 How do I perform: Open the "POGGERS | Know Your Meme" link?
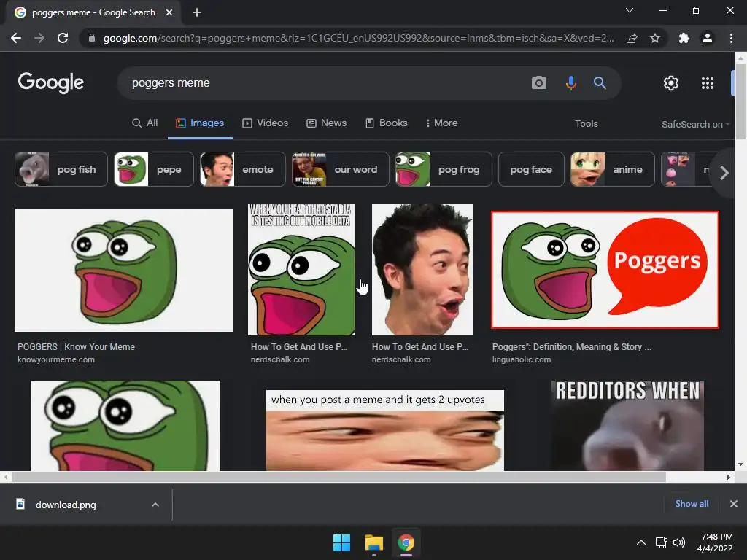[76, 346]
